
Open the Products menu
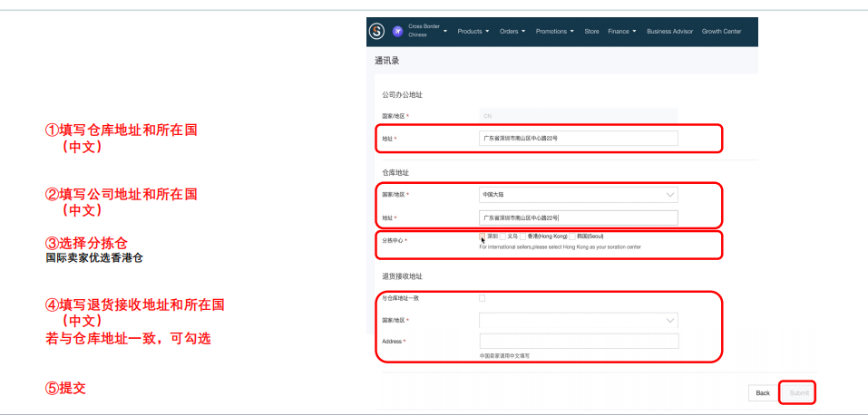(473, 31)
